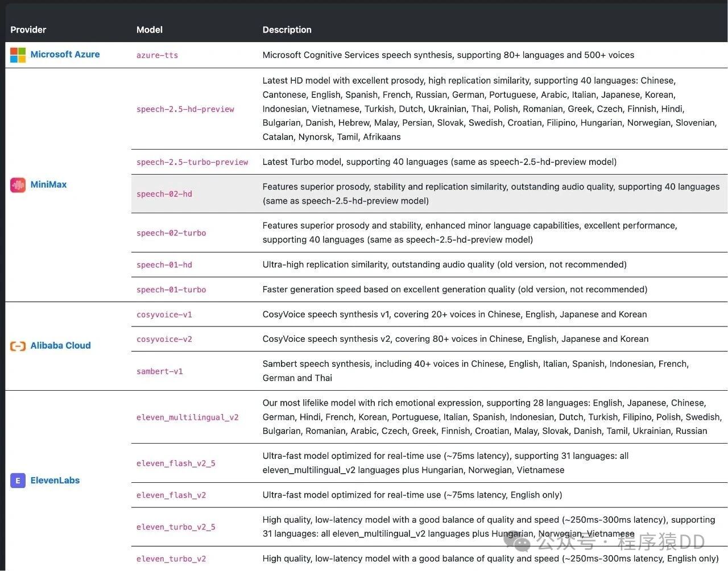This screenshot has width=728, height=571.
Task: Click the Microsoft Azure logo icon
Action: tap(18, 55)
